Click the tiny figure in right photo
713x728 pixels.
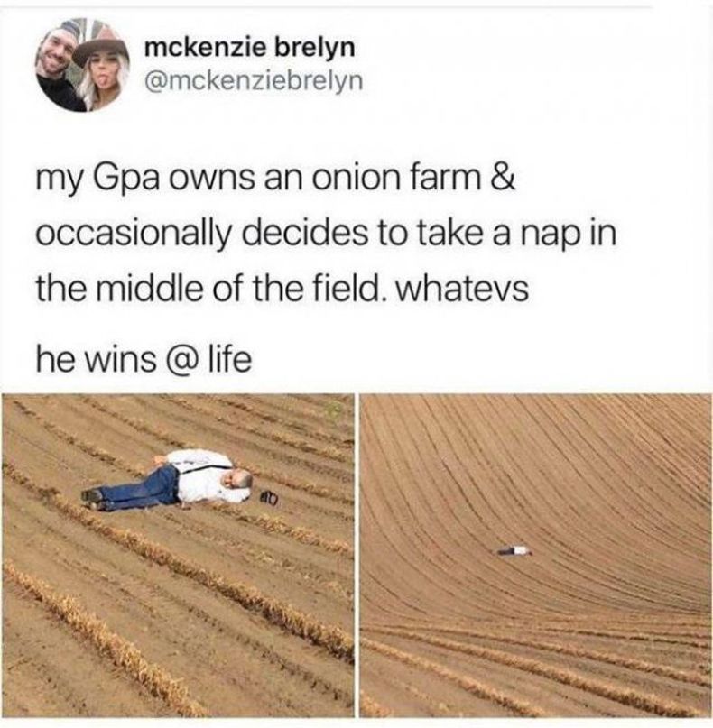point(514,550)
